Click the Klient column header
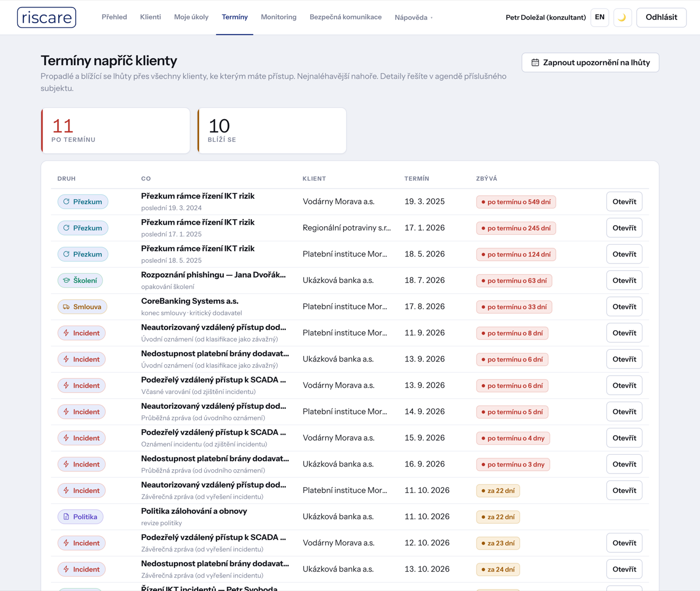The height and width of the screenshot is (591, 700). pos(314,178)
